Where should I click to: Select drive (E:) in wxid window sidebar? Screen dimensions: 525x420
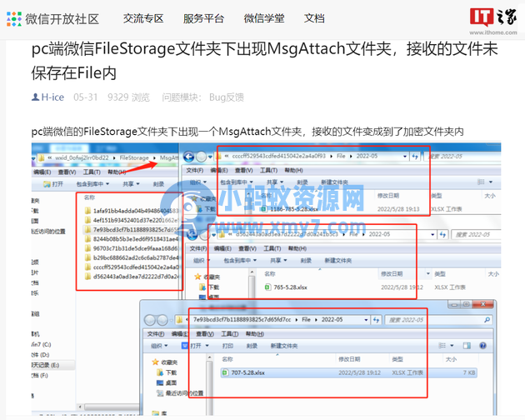[x=52, y=365]
